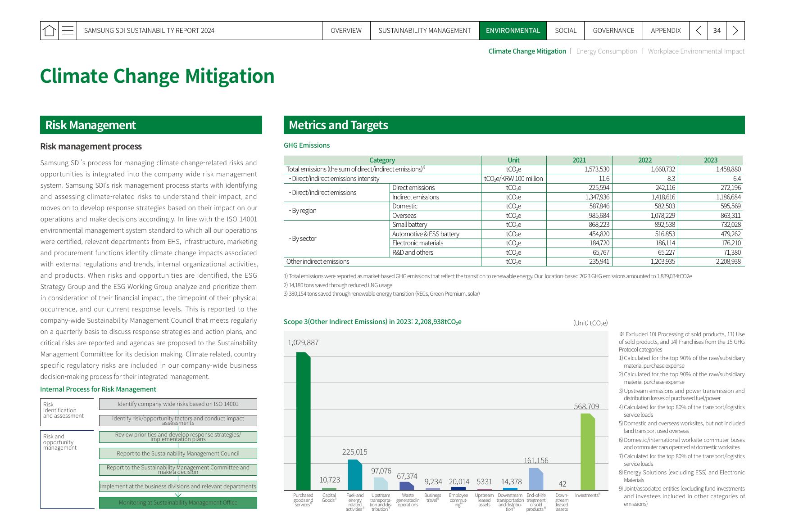Click the Samsung SDI Sustainability Report 2024 title

[149, 31]
